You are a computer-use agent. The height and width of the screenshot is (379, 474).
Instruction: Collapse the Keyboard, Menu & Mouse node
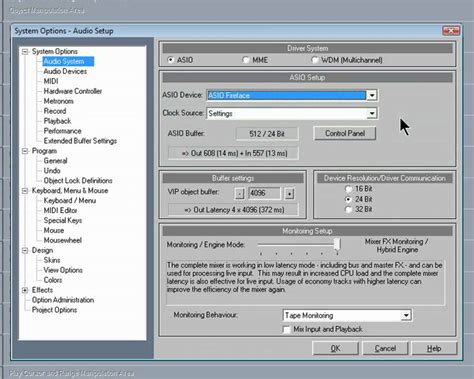click(25, 191)
